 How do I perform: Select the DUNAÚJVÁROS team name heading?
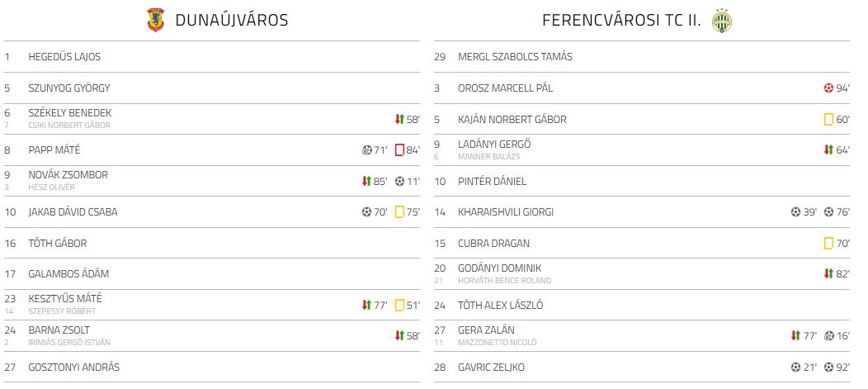pyautogui.click(x=231, y=21)
